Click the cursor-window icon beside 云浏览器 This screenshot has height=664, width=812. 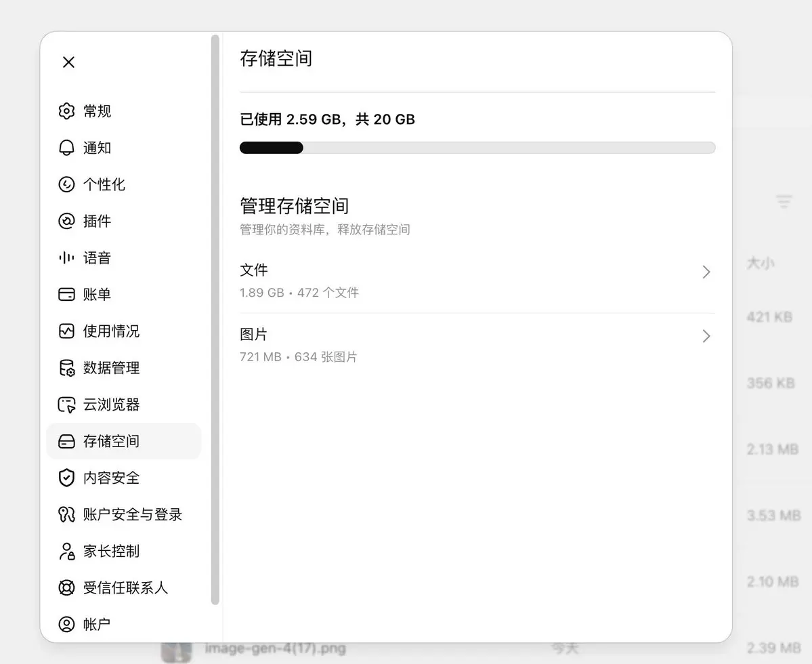point(66,404)
